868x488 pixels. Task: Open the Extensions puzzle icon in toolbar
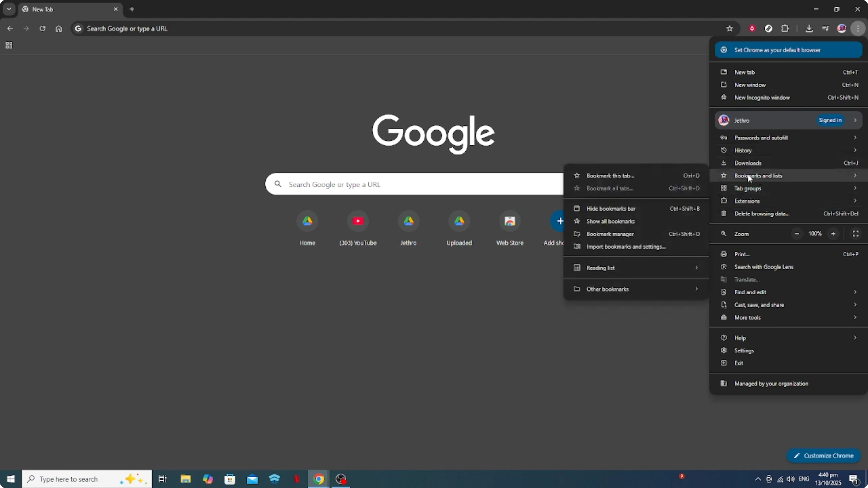coord(785,29)
